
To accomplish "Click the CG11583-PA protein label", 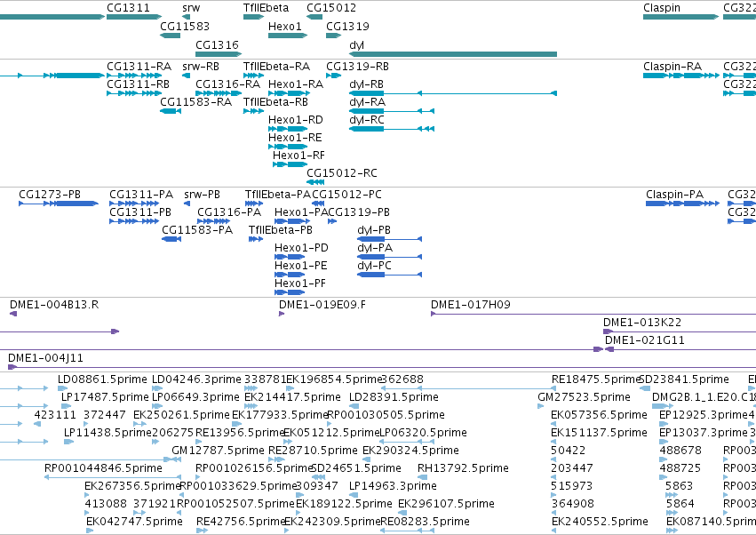I will tap(197, 230).
